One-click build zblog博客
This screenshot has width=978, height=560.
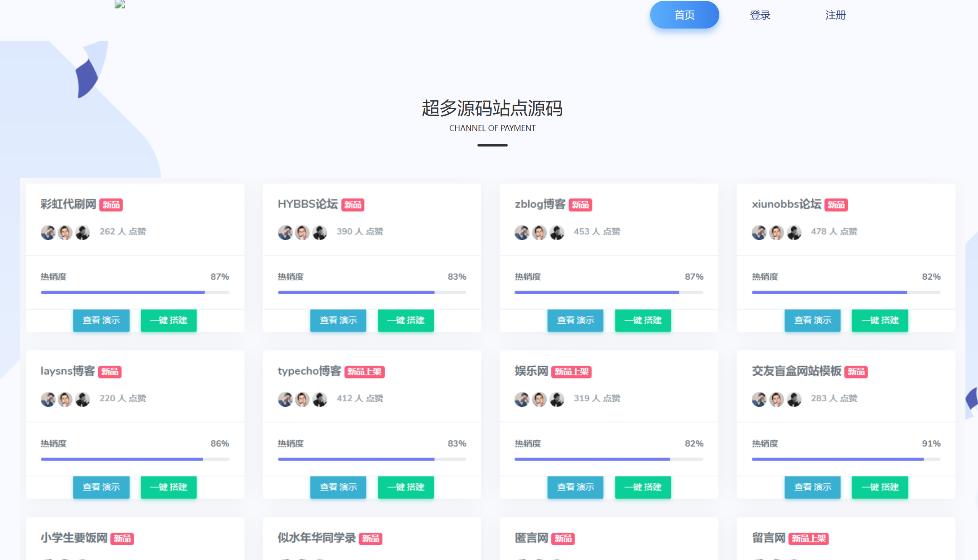tap(643, 320)
